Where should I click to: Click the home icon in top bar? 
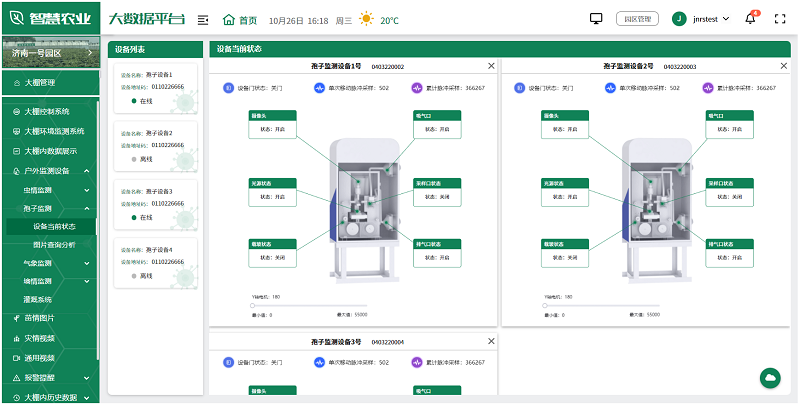(229, 19)
